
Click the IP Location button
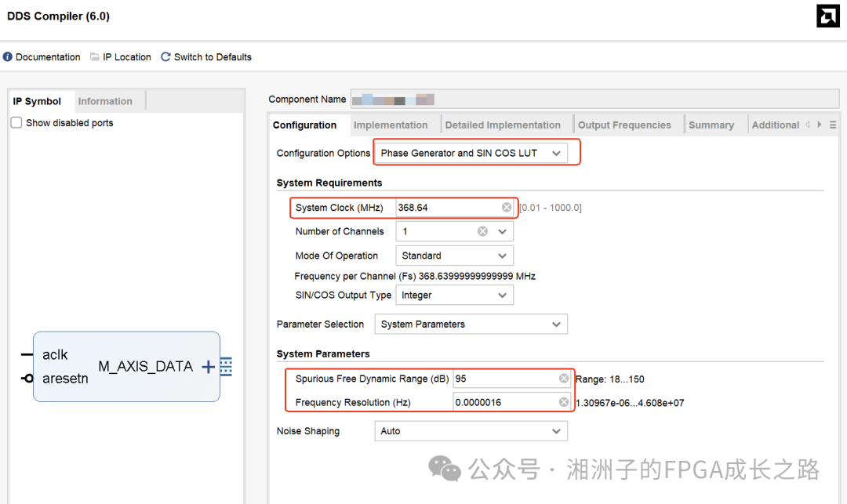(x=127, y=57)
